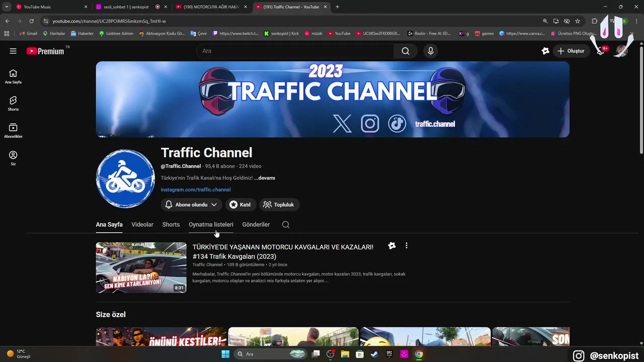The width and height of the screenshot is (644, 362).
Task: Select the channel Ana Sayfa tab
Action: (109, 225)
